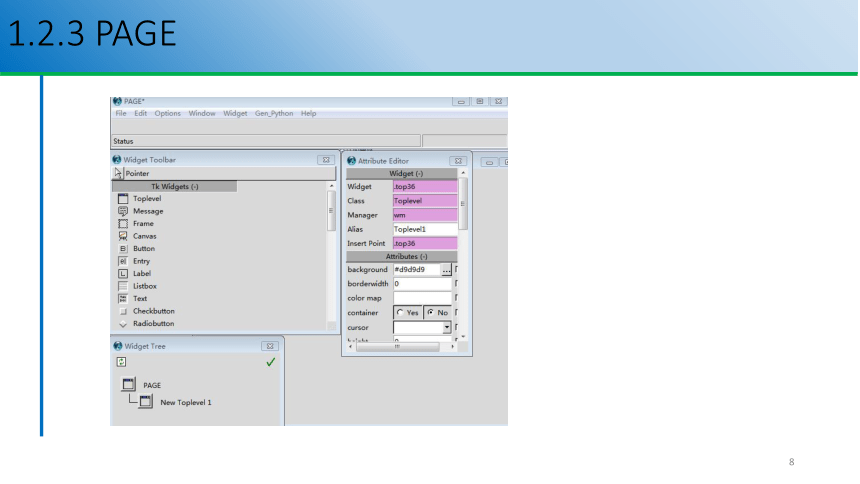Click the PAGE root icon in tree
This screenshot has height=484, width=860.
128,384
